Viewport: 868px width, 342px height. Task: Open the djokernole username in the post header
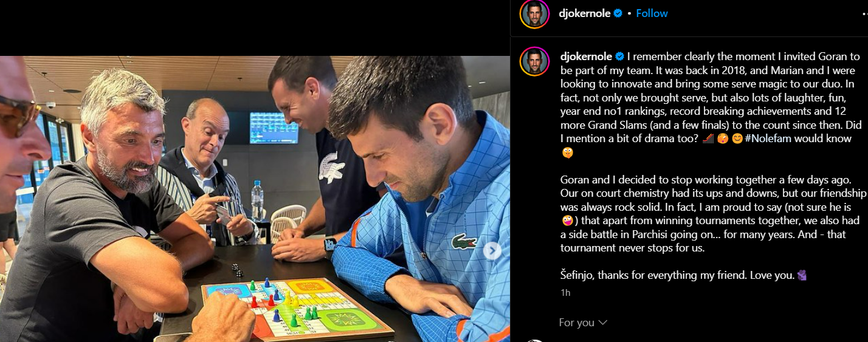point(585,13)
